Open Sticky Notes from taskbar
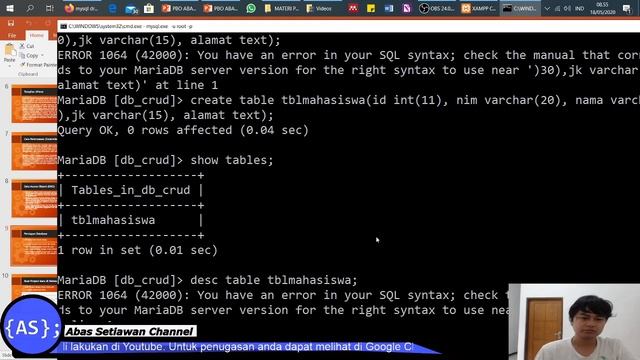This screenshot has width=640, height=360. coord(371,8)
